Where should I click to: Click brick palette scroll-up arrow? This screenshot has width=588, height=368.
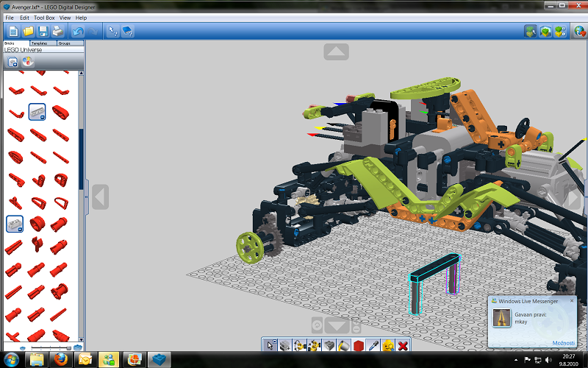pos(81,73)
